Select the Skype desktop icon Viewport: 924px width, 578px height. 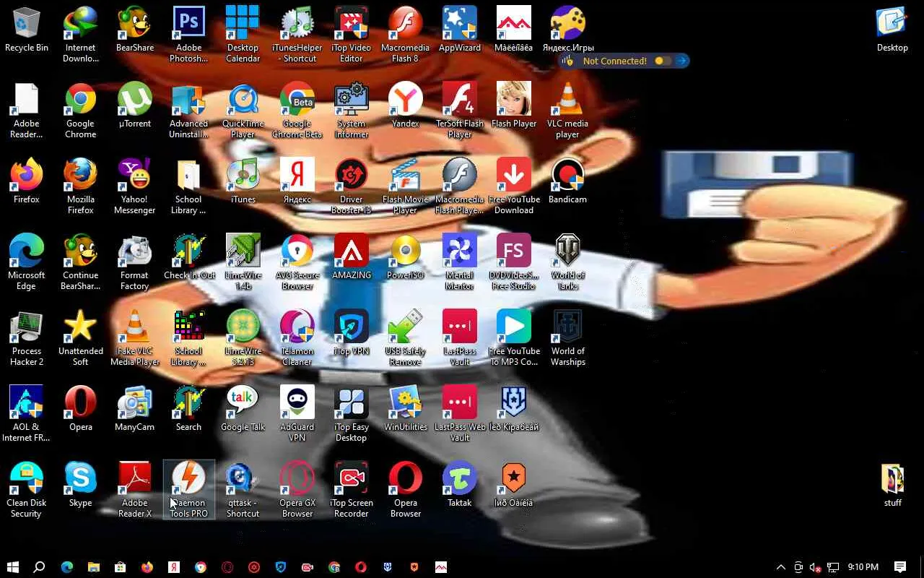coord(81,485)
